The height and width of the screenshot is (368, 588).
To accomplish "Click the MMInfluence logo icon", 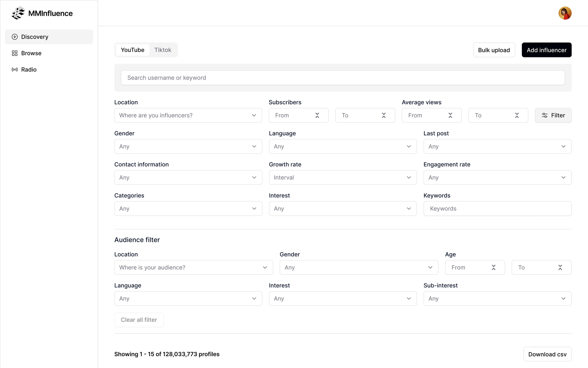I will [18, 13].
